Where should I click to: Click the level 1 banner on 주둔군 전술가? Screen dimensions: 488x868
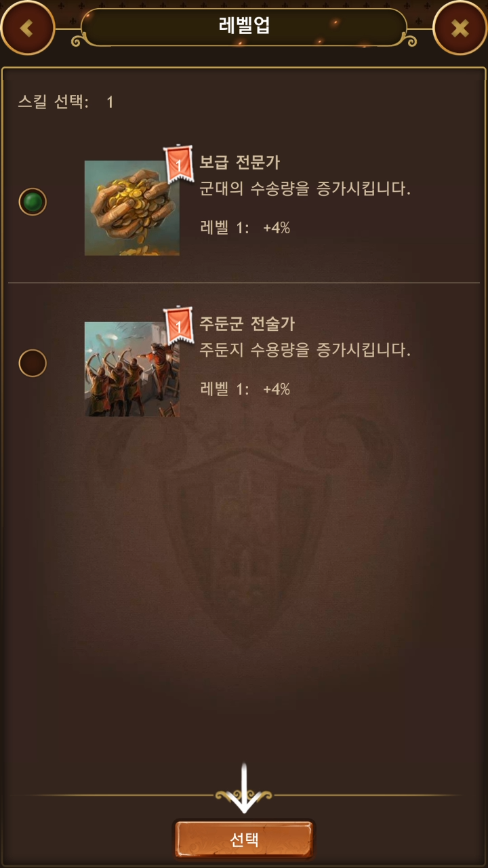click(x=179, y=325)
